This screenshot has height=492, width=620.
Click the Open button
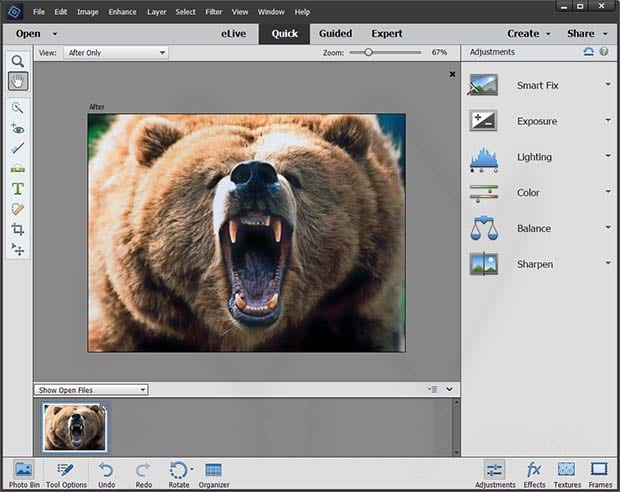(x=28, y=34)
